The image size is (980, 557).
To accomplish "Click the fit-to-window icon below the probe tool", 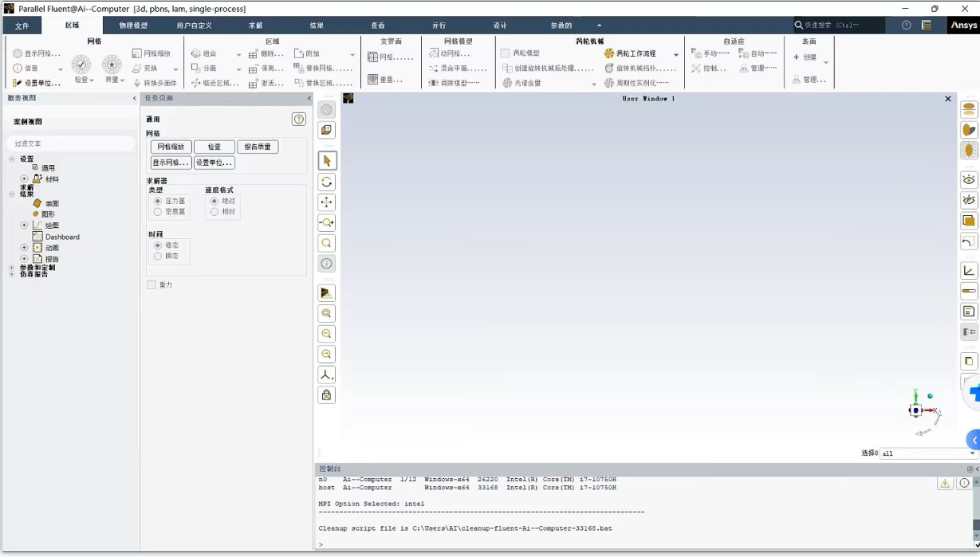I will click(327, 292).
